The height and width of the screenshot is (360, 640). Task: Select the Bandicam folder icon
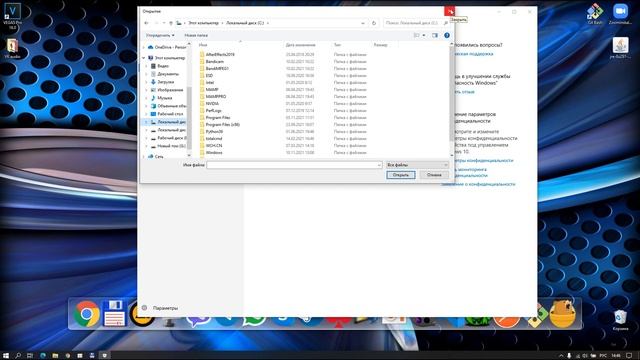202,61
